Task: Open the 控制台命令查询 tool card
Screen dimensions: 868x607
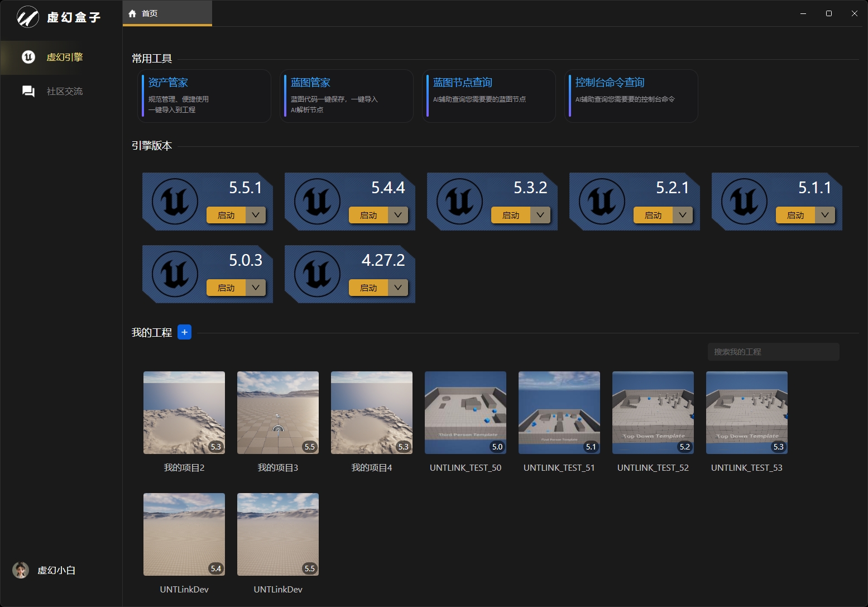Action: tap(631, 96)
